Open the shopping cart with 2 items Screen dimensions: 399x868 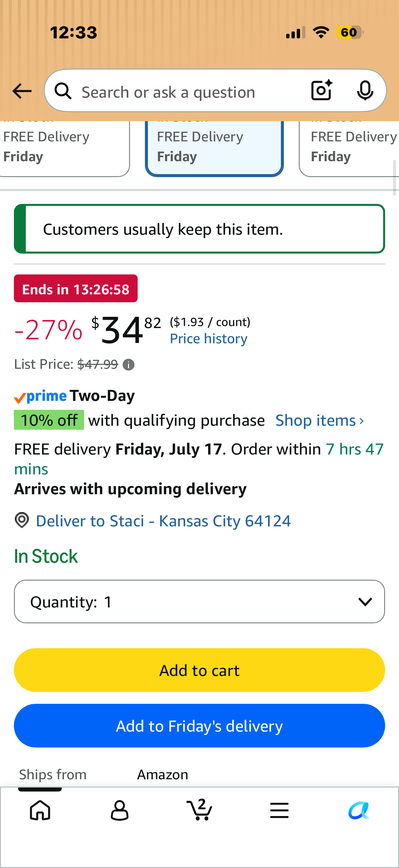click(x=199, y=809)
